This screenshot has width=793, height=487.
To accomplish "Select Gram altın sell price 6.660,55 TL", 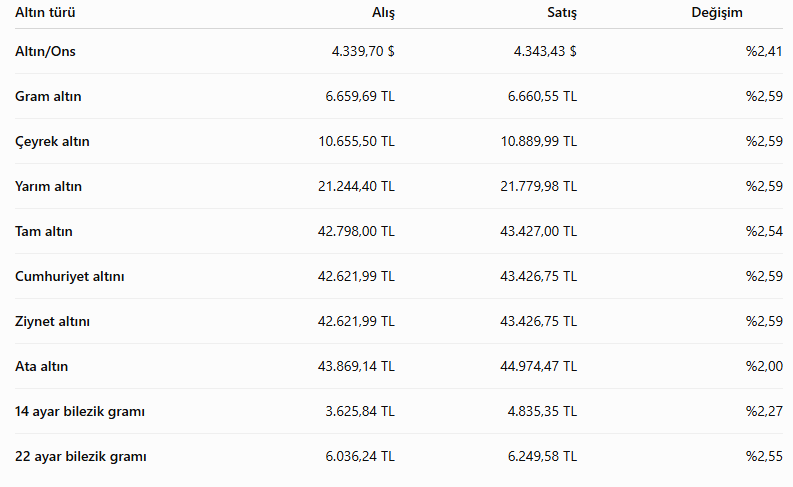I will tap(542, 96).
